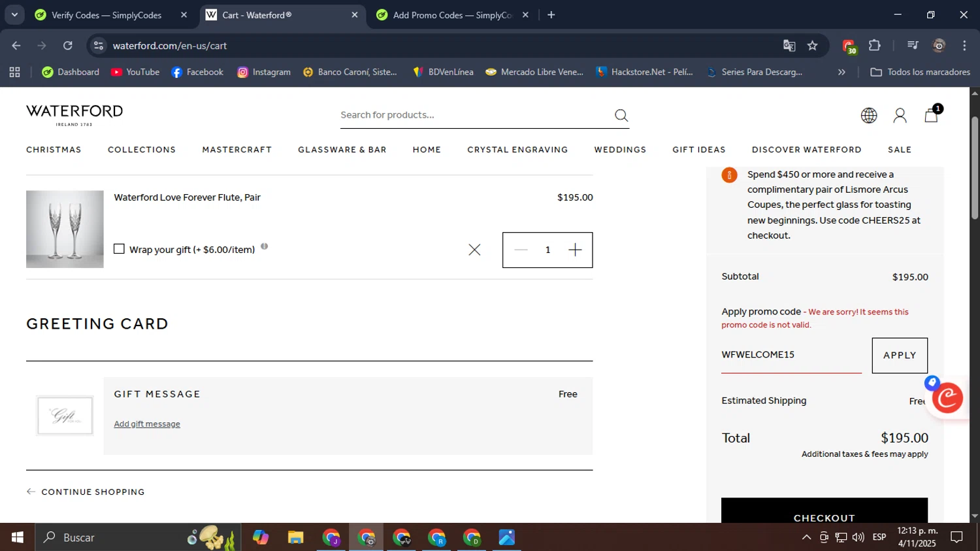Image resolution: width=980 pixels, height=551 pixels.
Task: Open the HOME navigation menu
Action: pyautogui.click(x=427, y=150)
